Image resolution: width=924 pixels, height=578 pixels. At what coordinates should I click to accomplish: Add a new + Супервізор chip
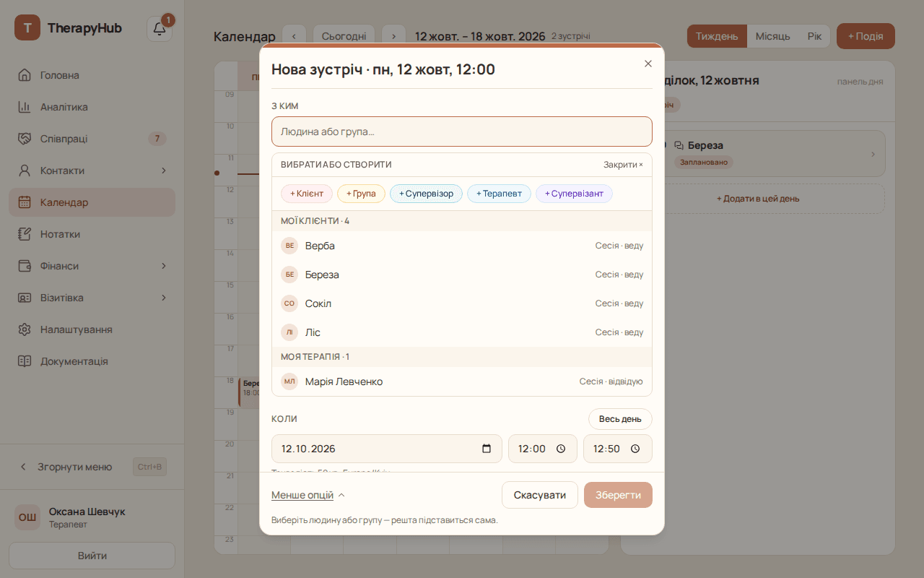coord(426,194)
